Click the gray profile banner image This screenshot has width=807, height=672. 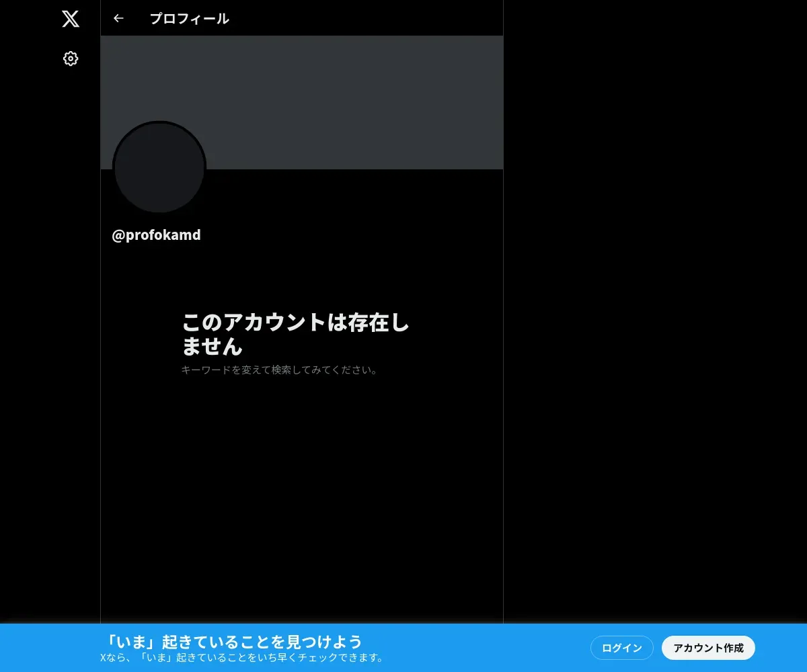click(302, 102)
